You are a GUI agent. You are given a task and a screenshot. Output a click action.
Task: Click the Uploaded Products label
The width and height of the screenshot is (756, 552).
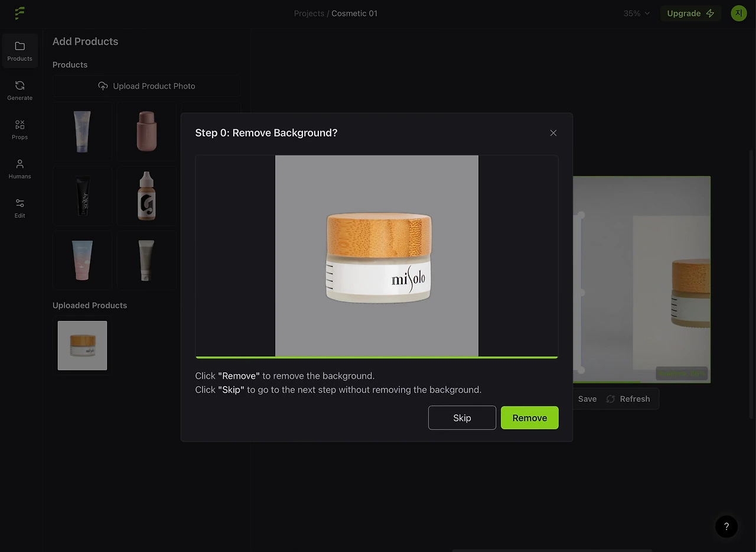90,306
